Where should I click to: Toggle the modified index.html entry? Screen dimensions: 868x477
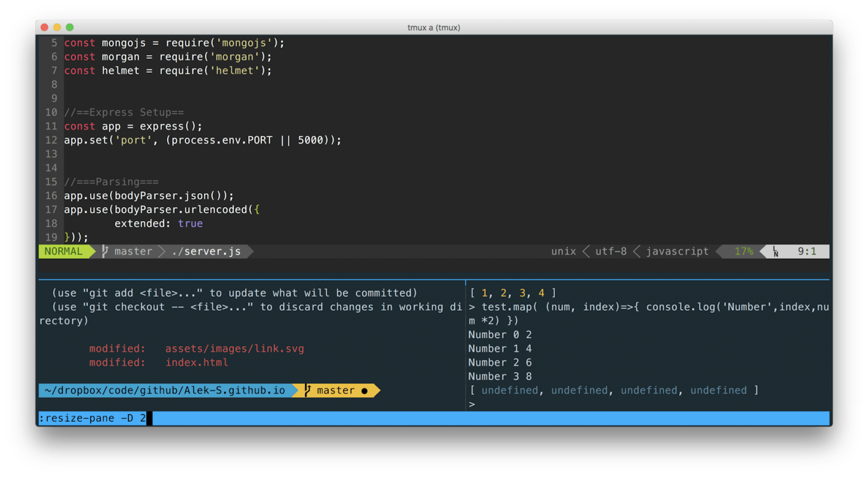coord(197,362)
